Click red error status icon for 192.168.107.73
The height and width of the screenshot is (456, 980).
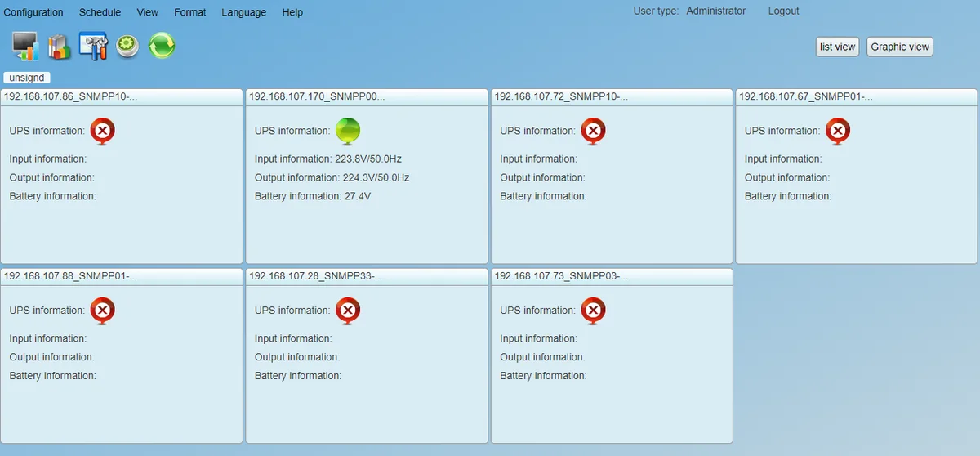click(594, 311)
